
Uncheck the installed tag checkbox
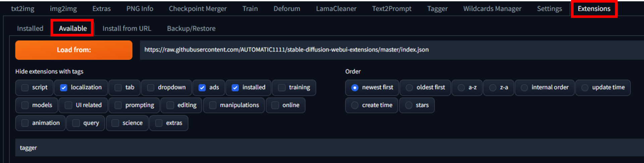tap(235, 88)
